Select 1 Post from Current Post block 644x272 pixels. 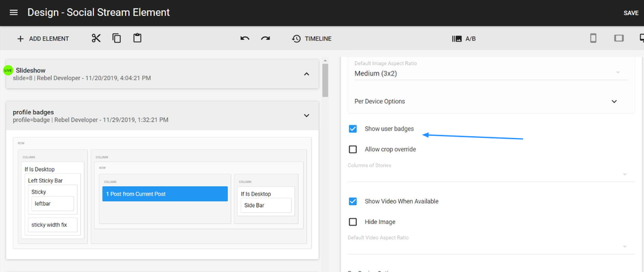coord(165,194)
